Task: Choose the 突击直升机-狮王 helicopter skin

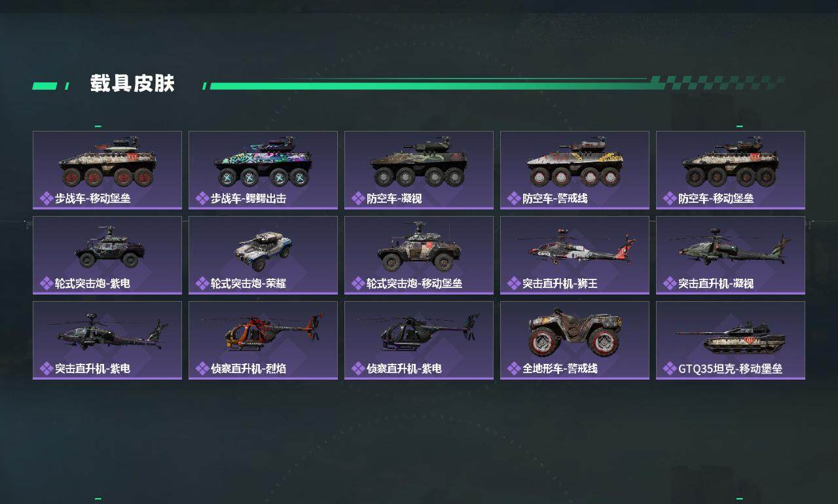Action: pos(575,255)
